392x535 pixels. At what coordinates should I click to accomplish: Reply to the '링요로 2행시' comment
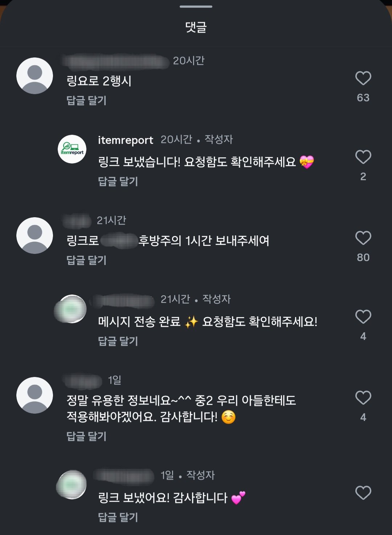tap(86, 101)
